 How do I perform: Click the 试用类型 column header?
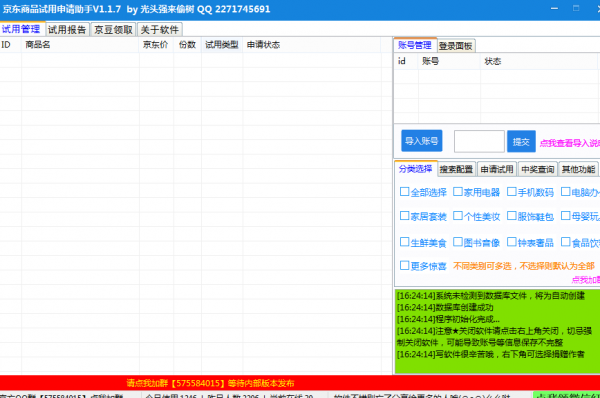pyautogui.click(x=222, y=45)
